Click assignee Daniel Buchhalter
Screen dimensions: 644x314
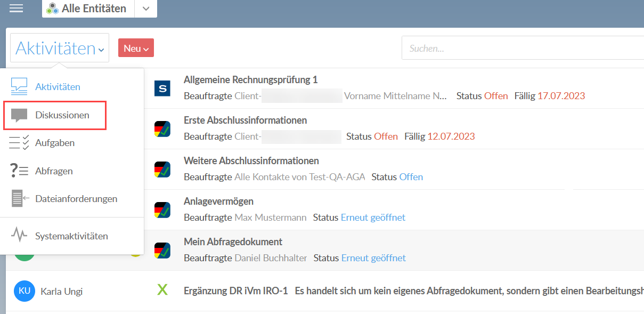coord(271,258)
